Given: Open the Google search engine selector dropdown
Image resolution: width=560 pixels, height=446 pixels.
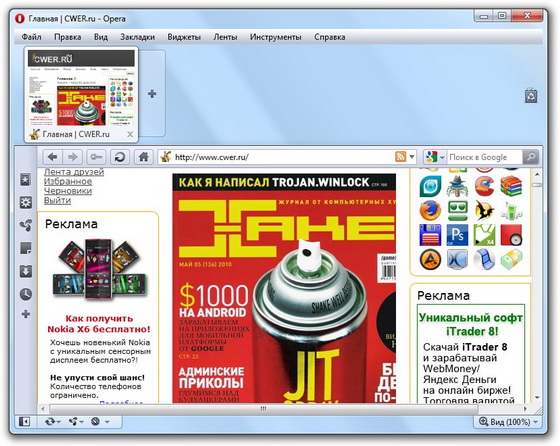Looking at the screenshot, I should (x=434, y=157).
